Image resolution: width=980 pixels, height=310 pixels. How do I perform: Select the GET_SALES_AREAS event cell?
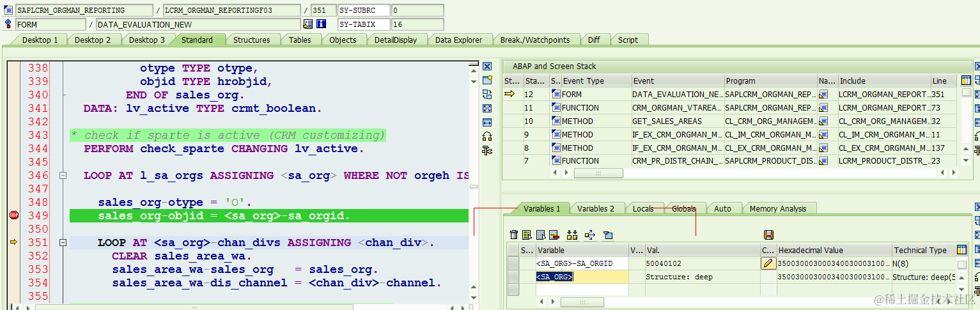click(x=678, y=121)
